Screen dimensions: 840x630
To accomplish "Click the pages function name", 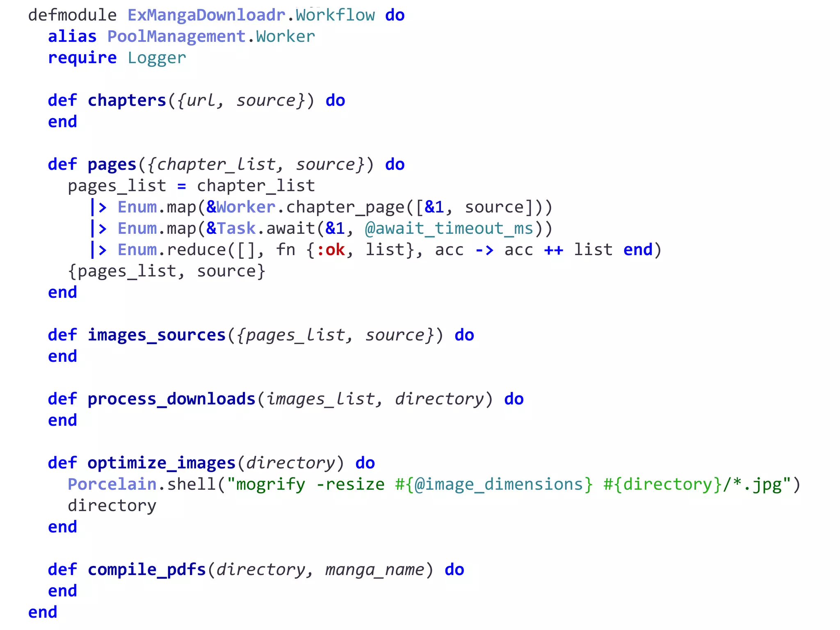I will click(112, 164).
